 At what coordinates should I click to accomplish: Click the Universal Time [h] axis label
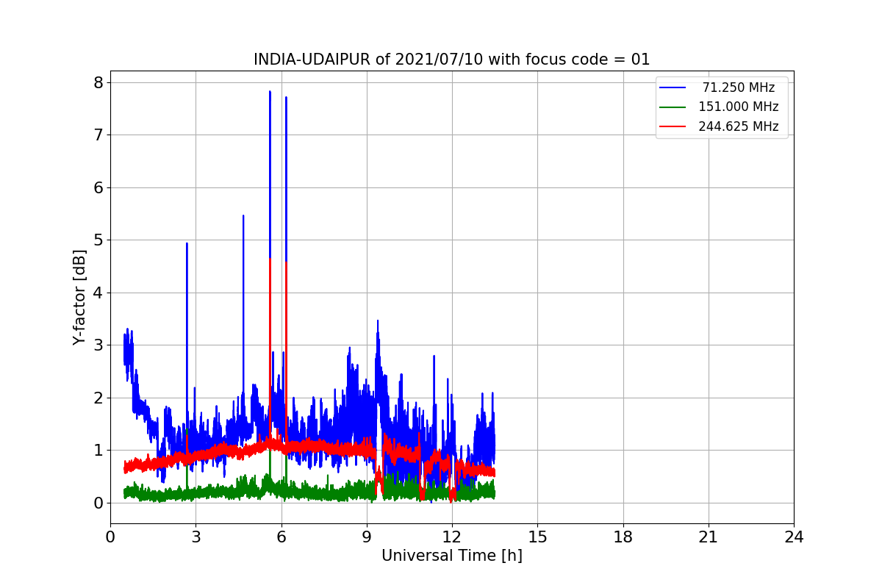click(x=451, y=556)
